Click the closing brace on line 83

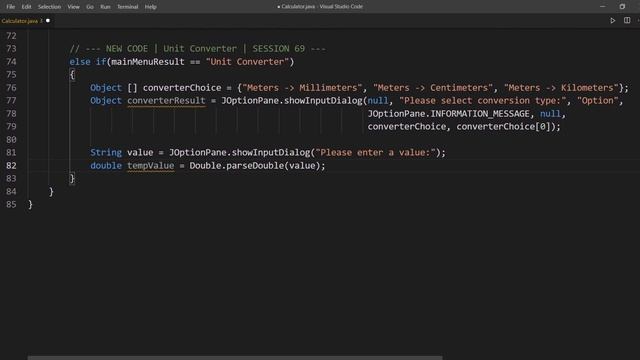tap(72, 179)
